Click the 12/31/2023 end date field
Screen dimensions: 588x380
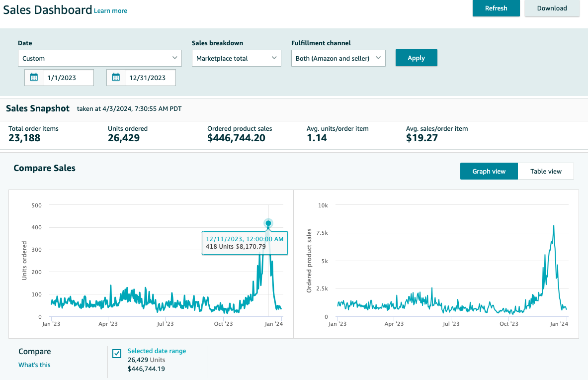150,78
